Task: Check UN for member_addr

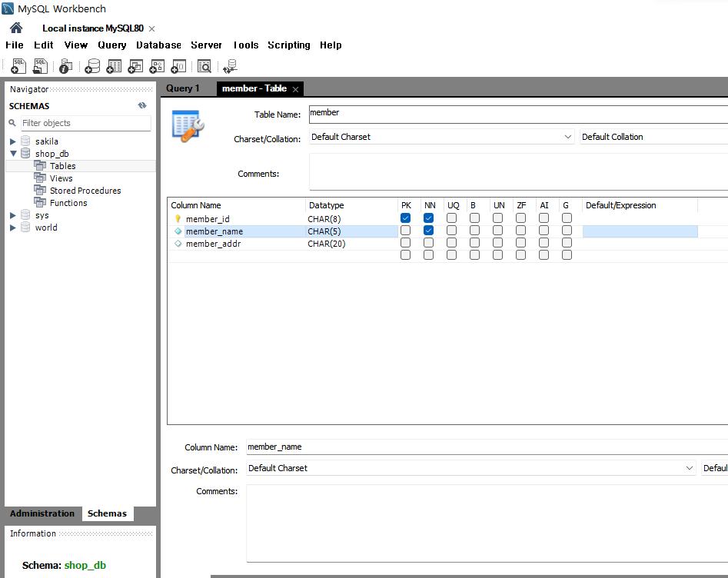Action: click(x=497, y=243)
